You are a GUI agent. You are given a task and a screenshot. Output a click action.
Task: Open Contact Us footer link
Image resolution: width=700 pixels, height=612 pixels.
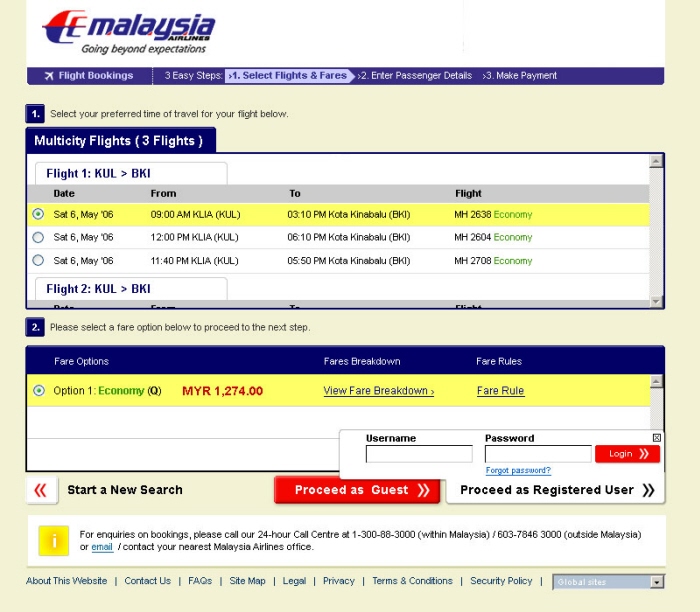[148, 581]
